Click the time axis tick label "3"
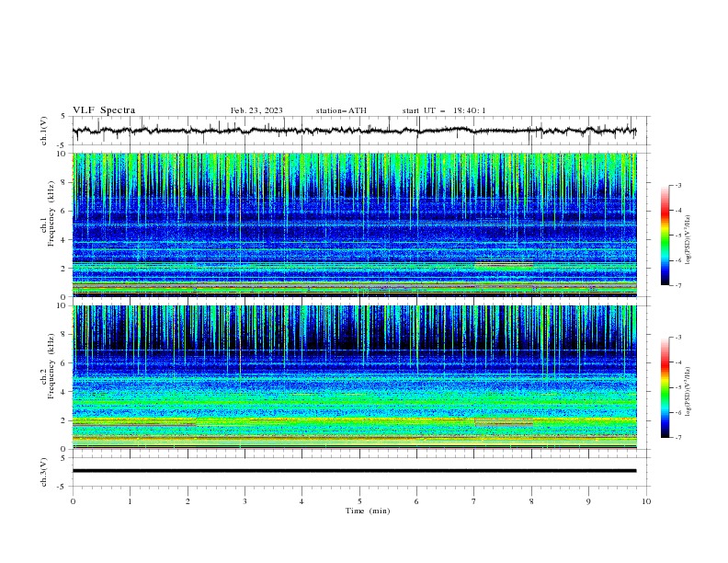 tap(245, 501)
